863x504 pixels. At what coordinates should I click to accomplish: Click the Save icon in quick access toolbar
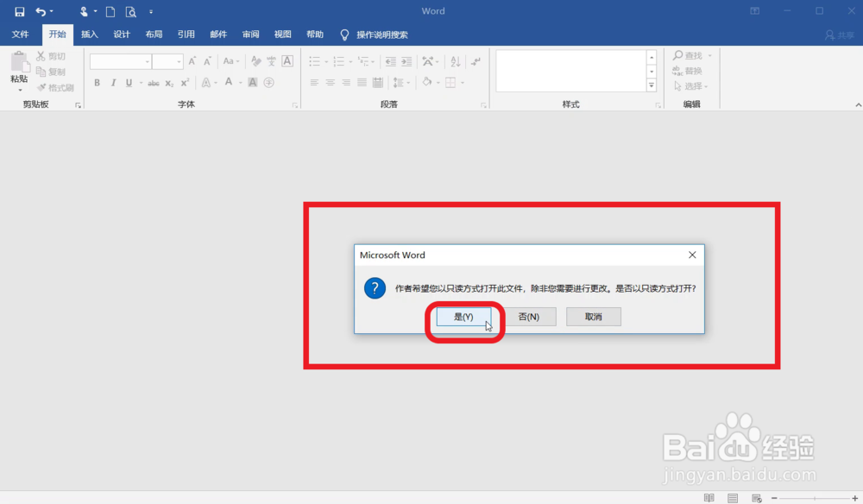pos(19,11)
